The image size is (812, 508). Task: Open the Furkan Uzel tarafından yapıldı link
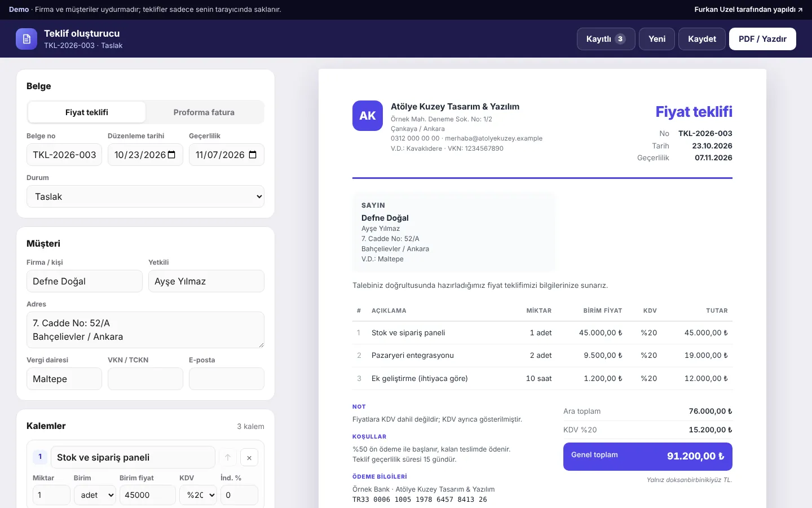click(x=748, y=10)
